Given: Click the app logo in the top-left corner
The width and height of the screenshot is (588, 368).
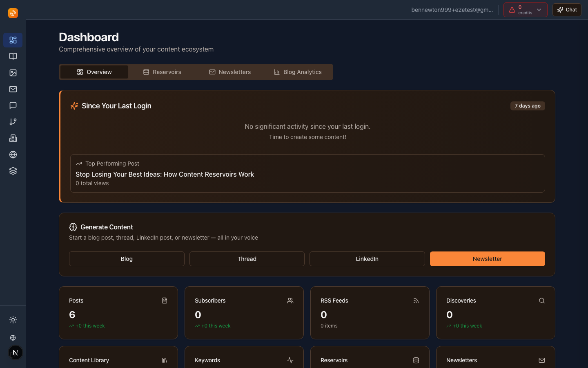Looking at the screenshot, I should tap(13, 13).
